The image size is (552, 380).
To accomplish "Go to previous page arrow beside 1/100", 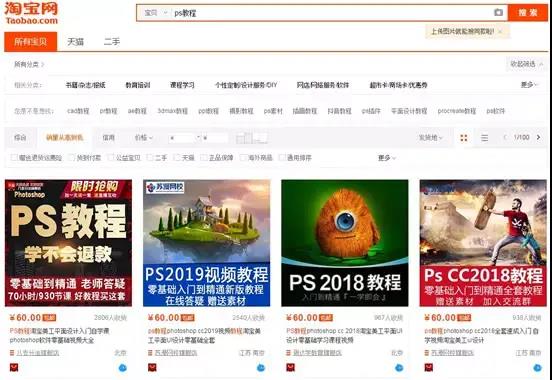I will coord(506,137).
